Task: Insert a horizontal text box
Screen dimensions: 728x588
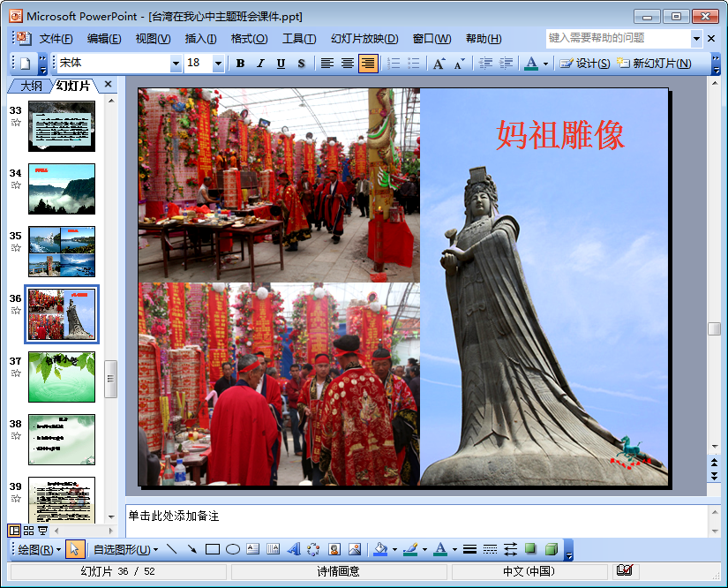Action: 253,549
